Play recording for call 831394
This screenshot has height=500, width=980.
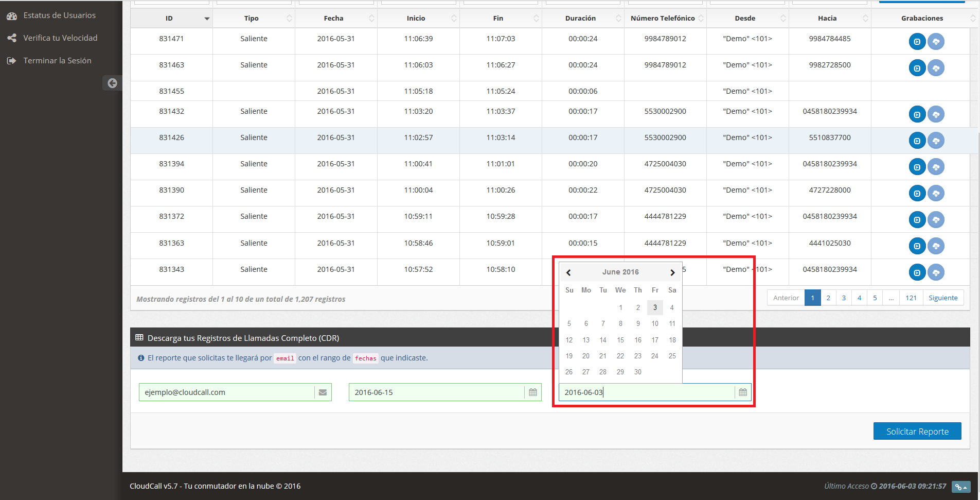point(917,167)
